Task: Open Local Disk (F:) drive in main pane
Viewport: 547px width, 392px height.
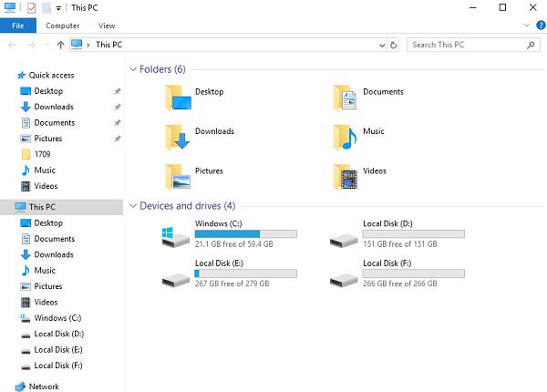Action: tap(343, 274)
